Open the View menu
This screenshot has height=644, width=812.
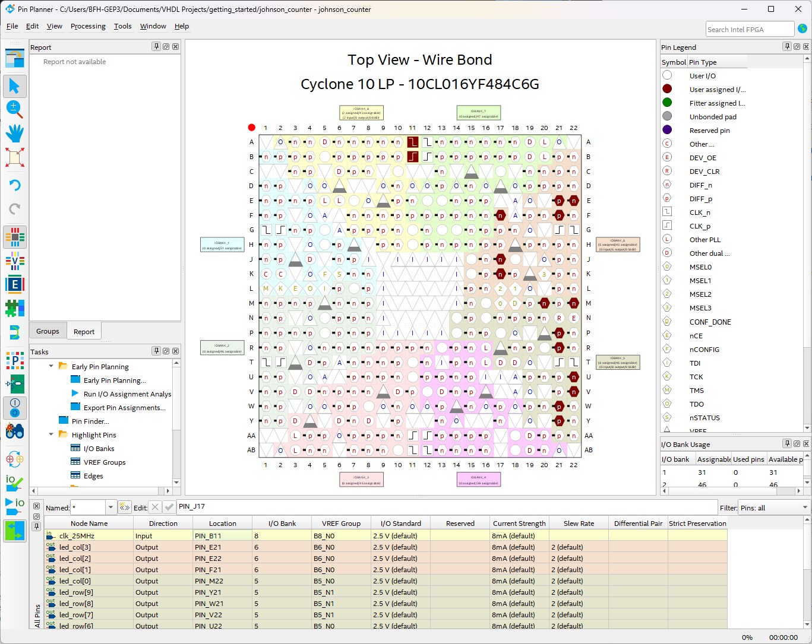click(x=55, y=26)
